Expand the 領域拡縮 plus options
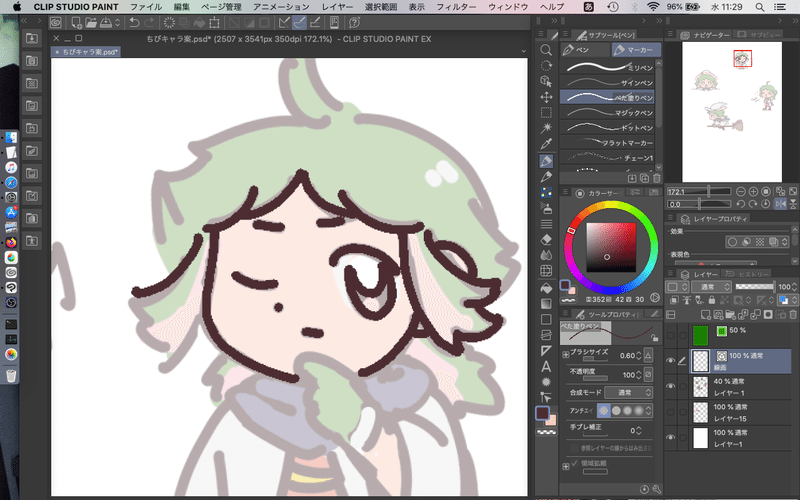This screenshot has height=500, width=800. (x=566, y=466)
